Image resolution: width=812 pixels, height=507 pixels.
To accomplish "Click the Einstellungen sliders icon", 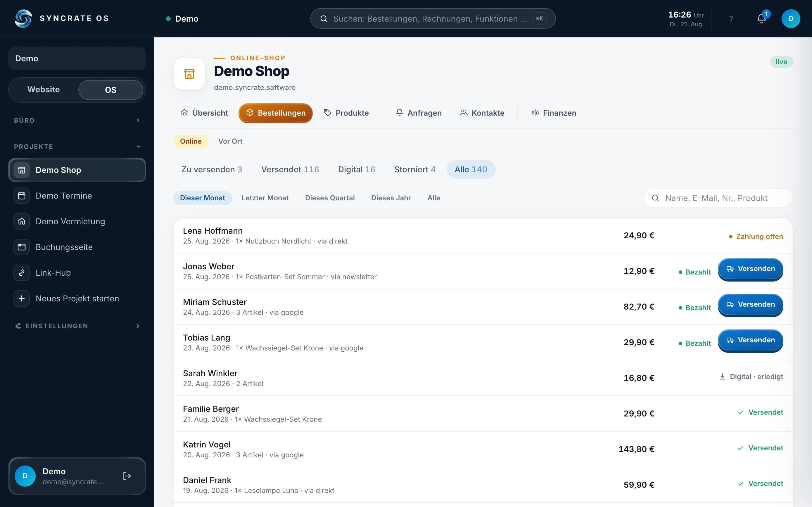I will click(18, 326).
